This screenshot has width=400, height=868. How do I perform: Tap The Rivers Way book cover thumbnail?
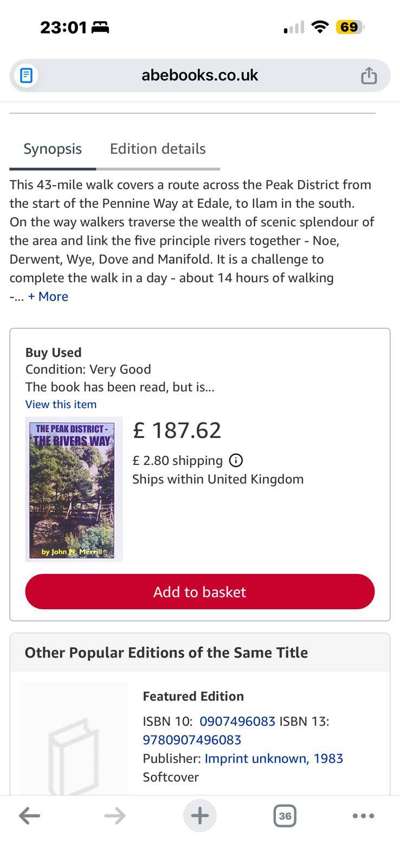tap(74, 489)
